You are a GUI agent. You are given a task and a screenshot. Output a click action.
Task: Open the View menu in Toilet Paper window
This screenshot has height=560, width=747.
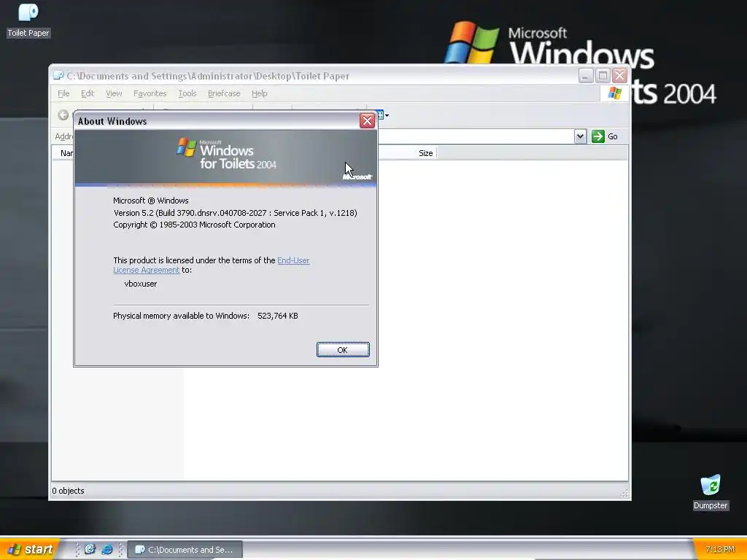coord(114,93)
